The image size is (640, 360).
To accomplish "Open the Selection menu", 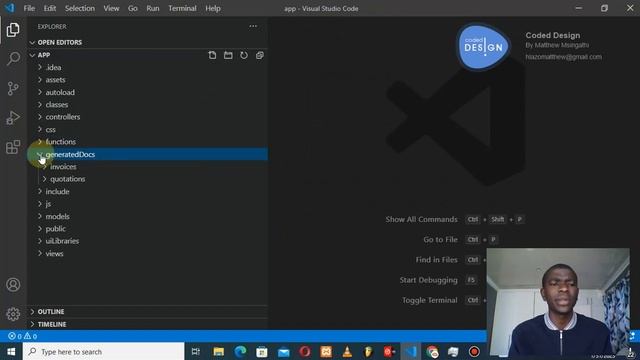I will [80, 8].
